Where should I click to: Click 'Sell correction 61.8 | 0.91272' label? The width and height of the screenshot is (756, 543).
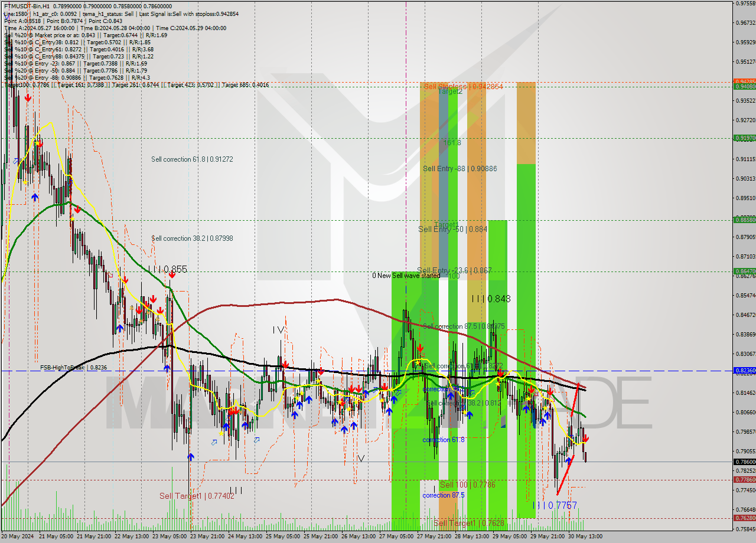point(192,159)
